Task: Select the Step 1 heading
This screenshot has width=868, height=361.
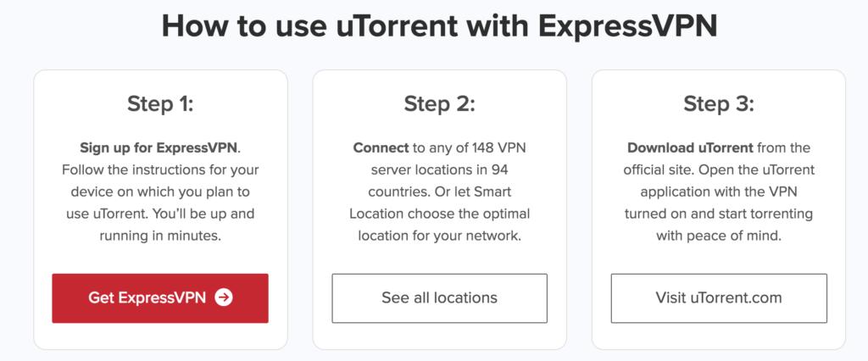Action: coord(160,103)
